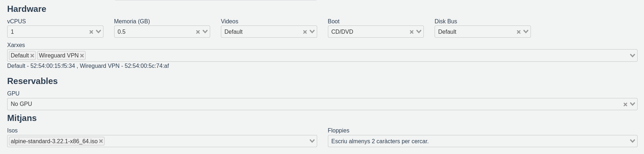Screen dimensions: 644x154
Task: Clear the Memoria (GB) value
Action: [198, 32]
